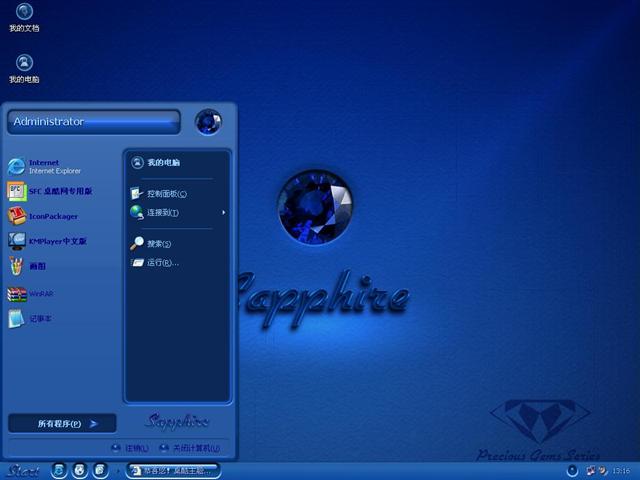Expand 所有程序(P) all programs
Screen dimensions: 640x480
tap(62, 424)
